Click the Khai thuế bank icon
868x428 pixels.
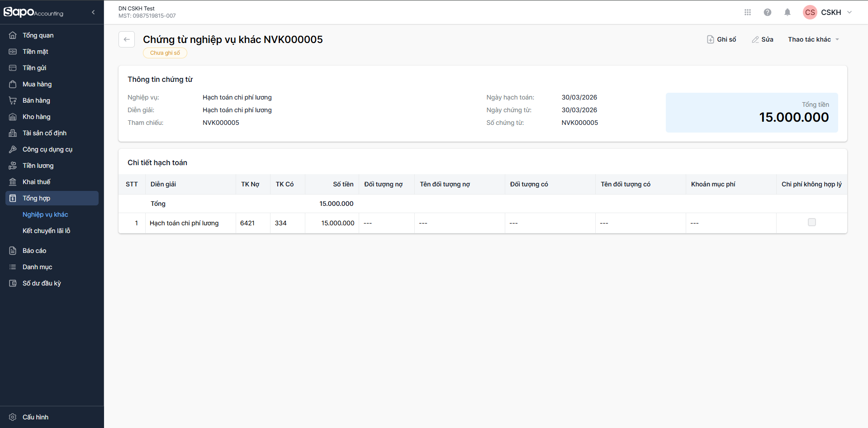tap(13, 182)
